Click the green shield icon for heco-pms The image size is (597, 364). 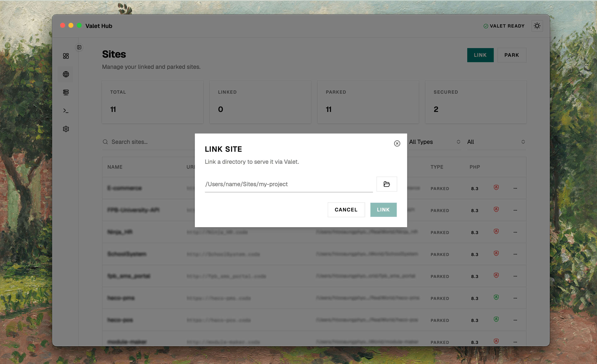tap(496, 297)
